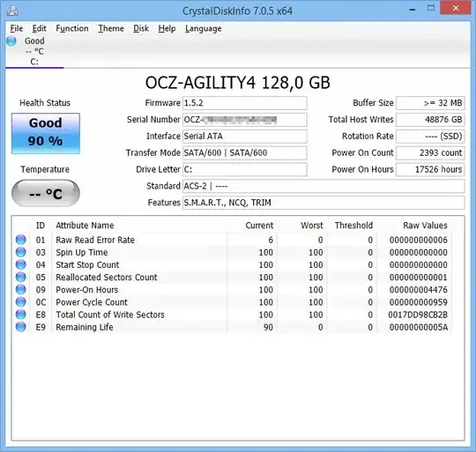Click Rotation Rate value ---- (SSD)
Image resolution: width=476 pixels, height=452 pixels.
coord(430,137)
